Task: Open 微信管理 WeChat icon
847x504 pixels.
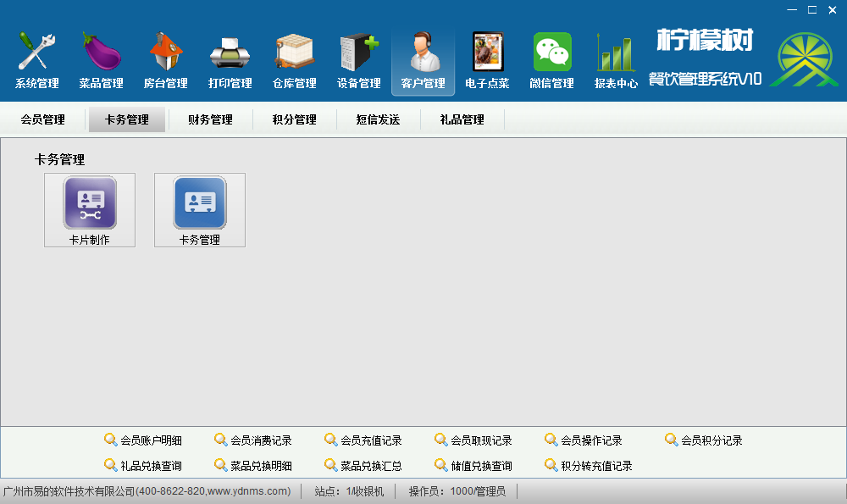Action: (551, 53)
